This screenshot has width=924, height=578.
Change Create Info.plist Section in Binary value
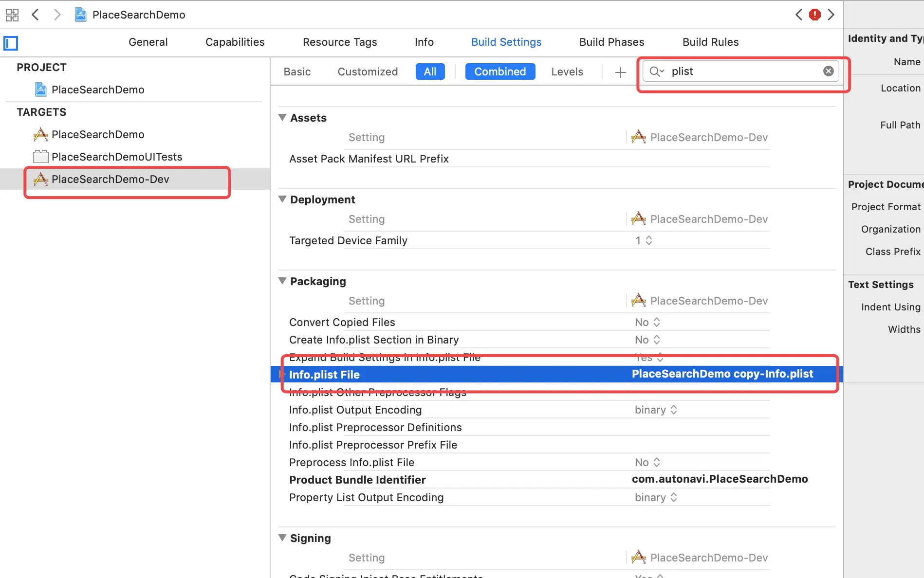647,340
